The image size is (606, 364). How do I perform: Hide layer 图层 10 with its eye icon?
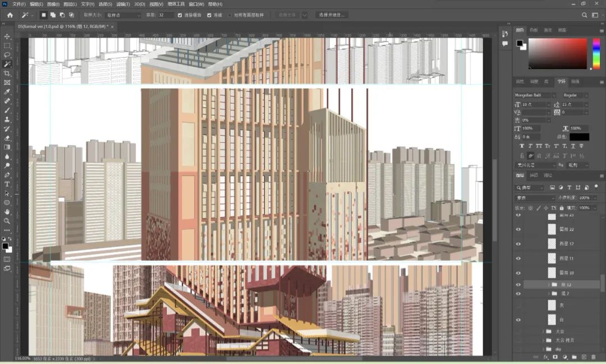click(518, 273)
